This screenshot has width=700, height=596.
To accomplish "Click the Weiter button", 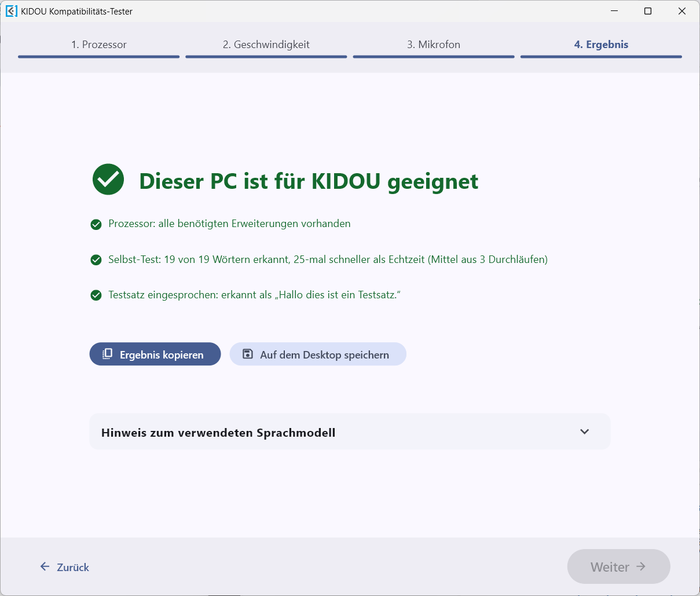I will point(619,566).
